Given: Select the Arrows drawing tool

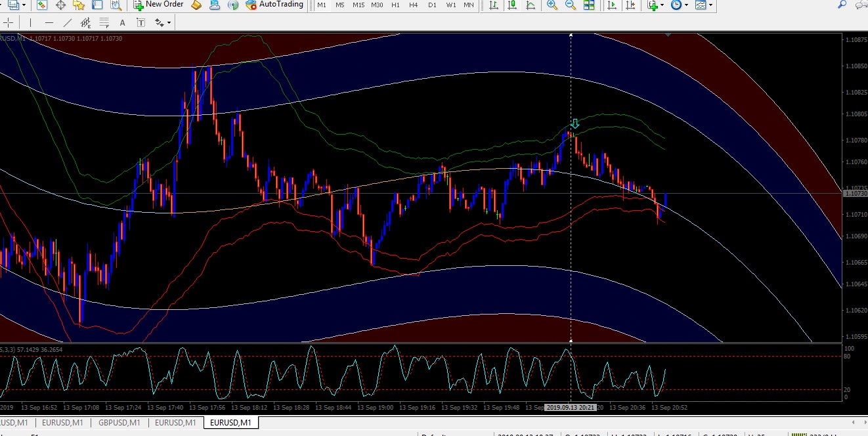Looking at the screenshot, I should coord(159,22).
